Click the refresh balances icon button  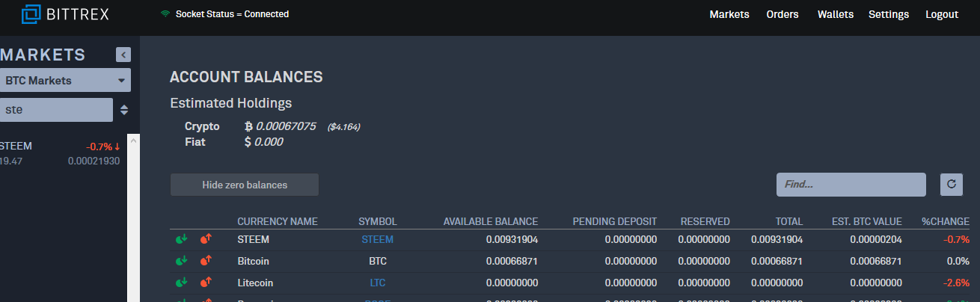(952, 184)
